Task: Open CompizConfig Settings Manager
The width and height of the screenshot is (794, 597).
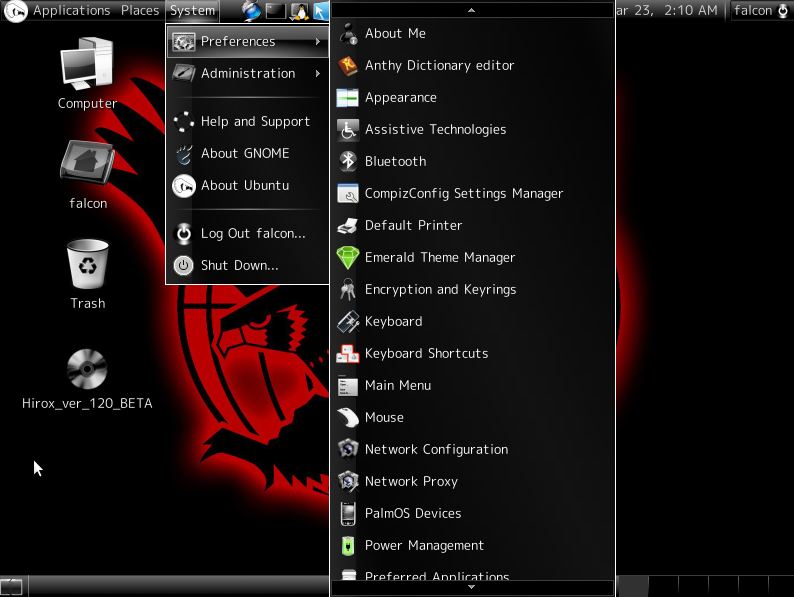Action: [472, 193]
